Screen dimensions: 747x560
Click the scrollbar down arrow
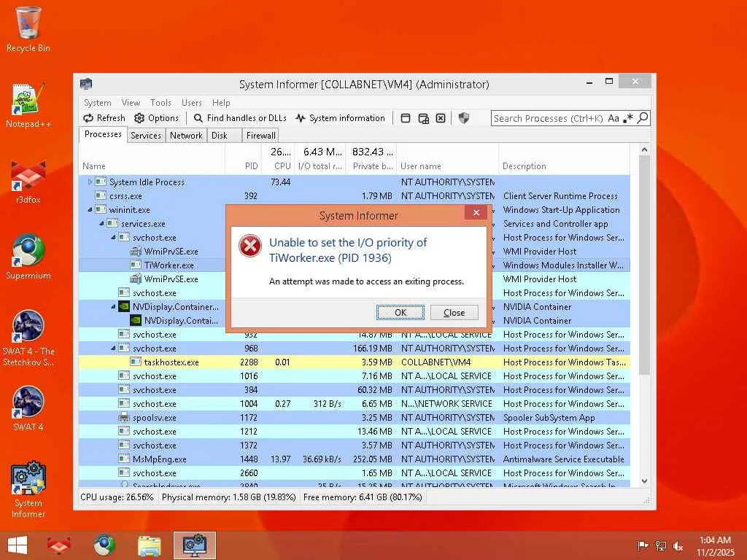644,481
